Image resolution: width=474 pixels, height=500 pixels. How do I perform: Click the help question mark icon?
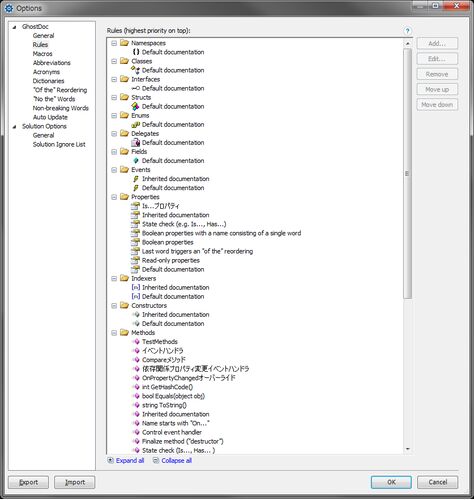(x=407, y=31)
